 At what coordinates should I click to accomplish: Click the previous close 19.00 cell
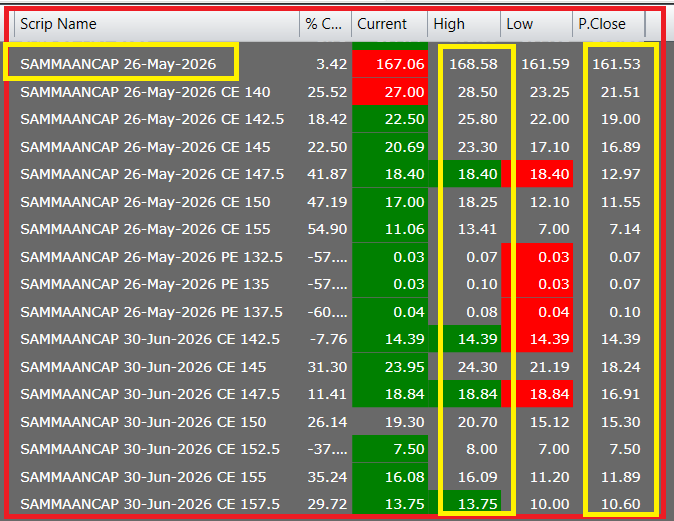610,119
